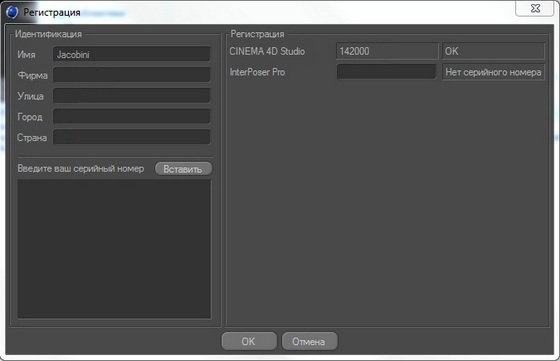Click the Отмена button
Screen dimensions: 560x361
coord(309,341)
